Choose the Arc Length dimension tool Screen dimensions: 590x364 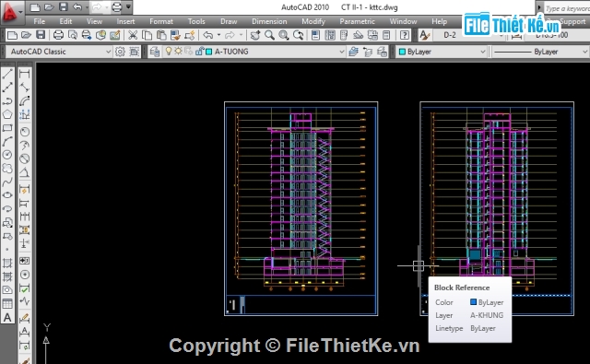25,100
